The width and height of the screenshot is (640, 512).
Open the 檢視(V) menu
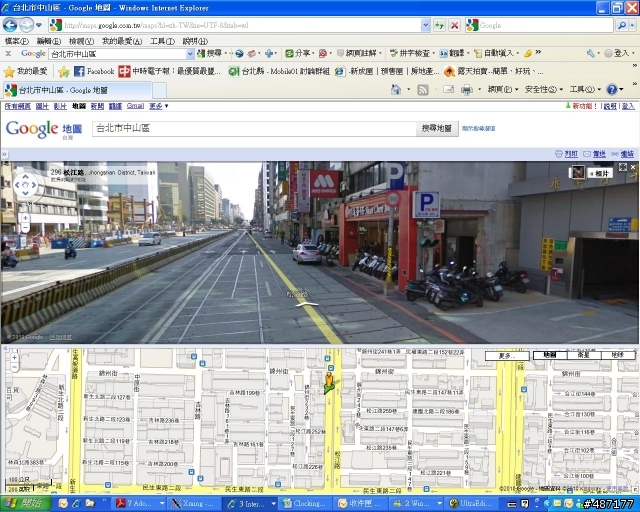[x=81, y=41]
